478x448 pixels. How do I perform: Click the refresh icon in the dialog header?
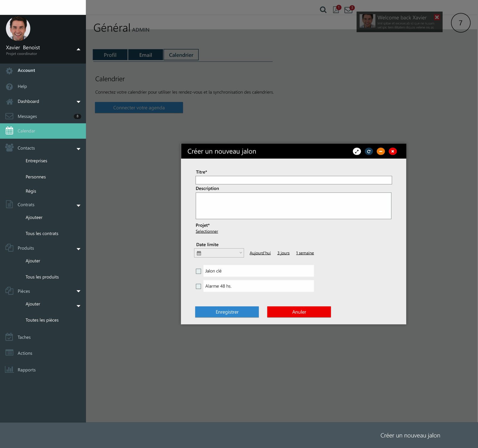[369, 151]
